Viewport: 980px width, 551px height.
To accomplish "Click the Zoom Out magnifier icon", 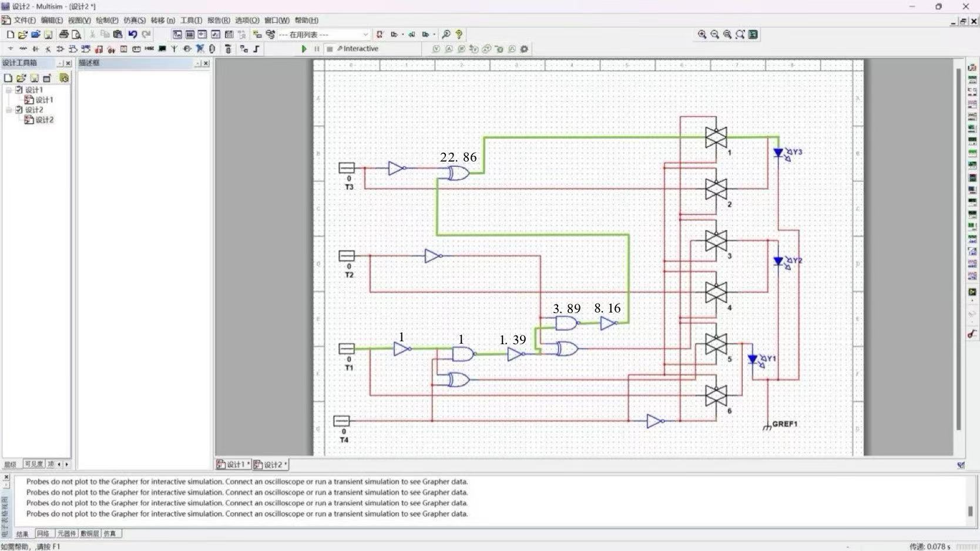I will coord(714,35).
